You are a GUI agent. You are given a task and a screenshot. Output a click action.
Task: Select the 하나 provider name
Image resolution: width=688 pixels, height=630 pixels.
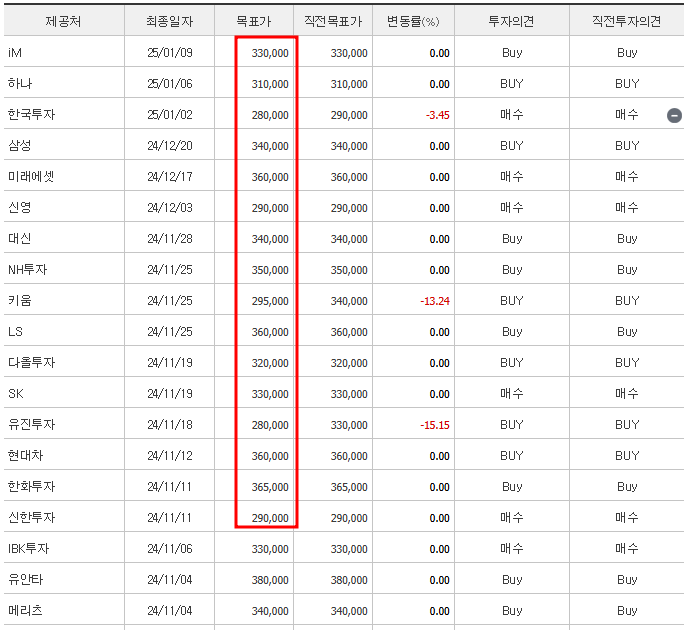(20, 83)
